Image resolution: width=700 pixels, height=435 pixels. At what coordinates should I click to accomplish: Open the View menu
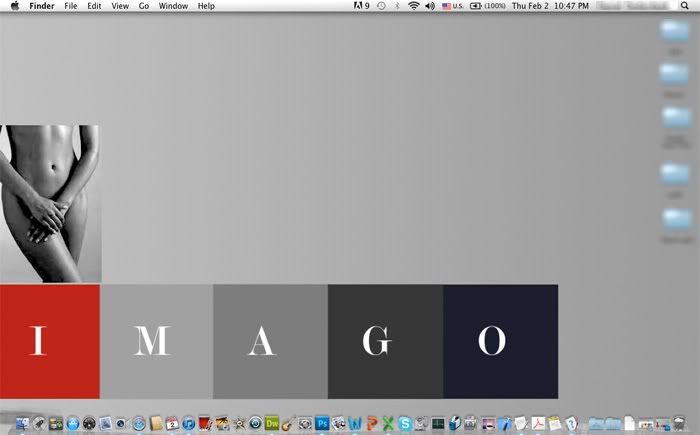point(120,6)
